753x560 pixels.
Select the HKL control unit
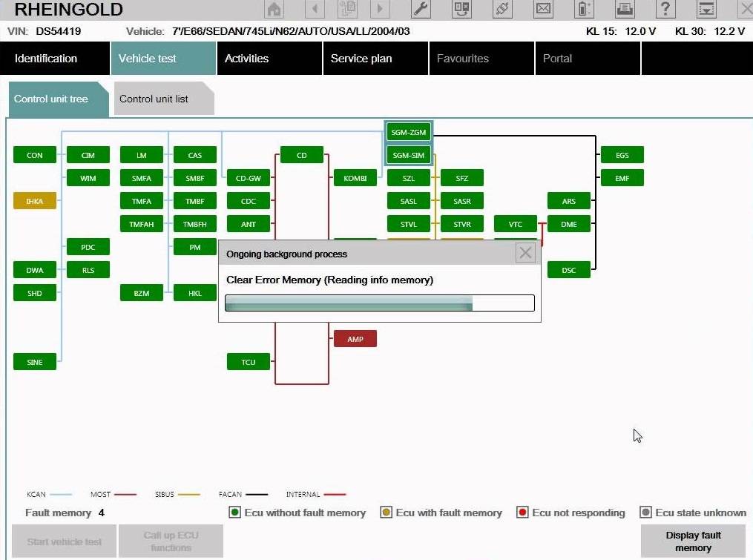194,292
